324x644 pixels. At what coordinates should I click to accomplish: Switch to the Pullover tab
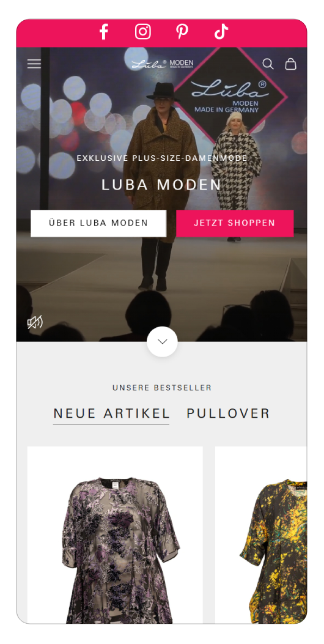pos(228,413)
